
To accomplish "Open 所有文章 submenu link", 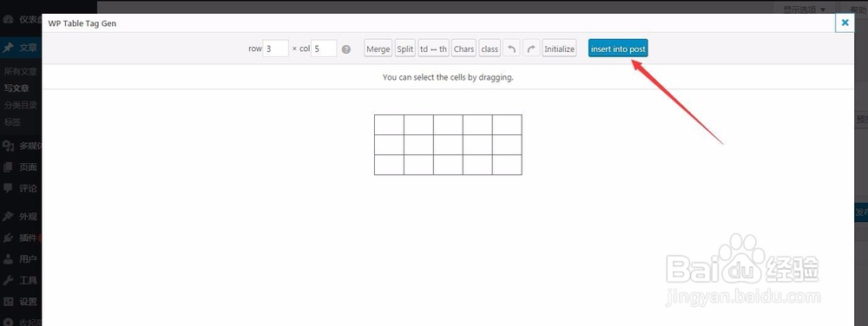I will pos(21,71).
